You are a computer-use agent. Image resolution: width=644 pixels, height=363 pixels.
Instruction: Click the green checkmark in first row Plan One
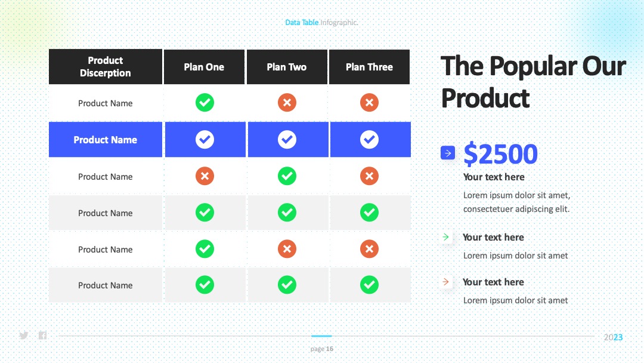click(205, 102)
